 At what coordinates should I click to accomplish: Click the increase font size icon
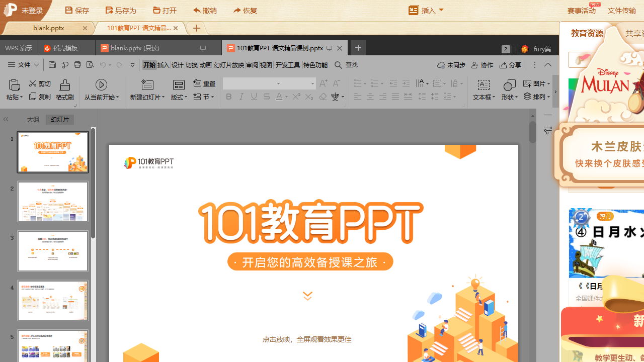point(323,83)
